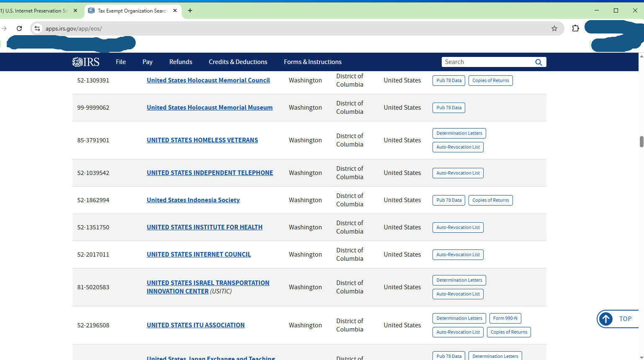Switch to the U.S. Internet Preservation tab
The width and height of the screenshot is (644, 360).
coord(34,11)
